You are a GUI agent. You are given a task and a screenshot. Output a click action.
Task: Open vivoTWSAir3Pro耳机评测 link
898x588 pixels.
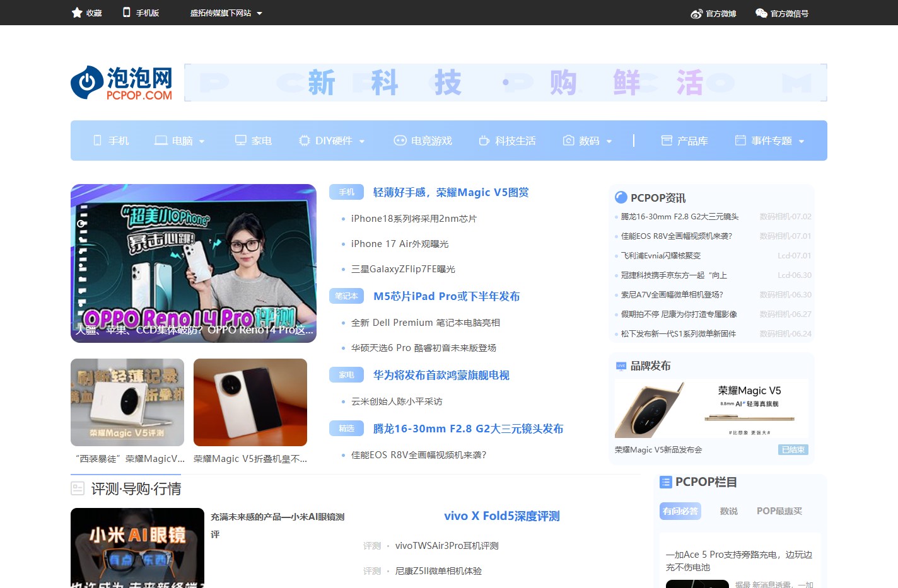[447, 546]
